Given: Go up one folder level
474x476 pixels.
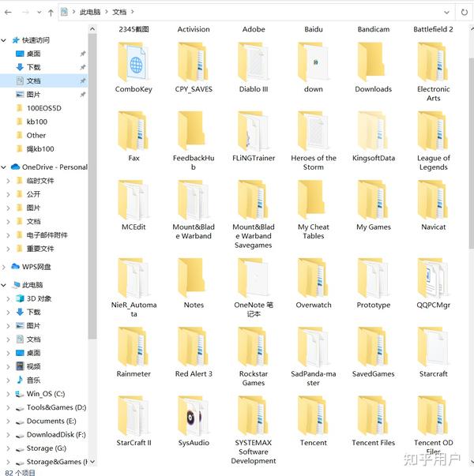Looking at the screenshot, I should pos(51,12).
